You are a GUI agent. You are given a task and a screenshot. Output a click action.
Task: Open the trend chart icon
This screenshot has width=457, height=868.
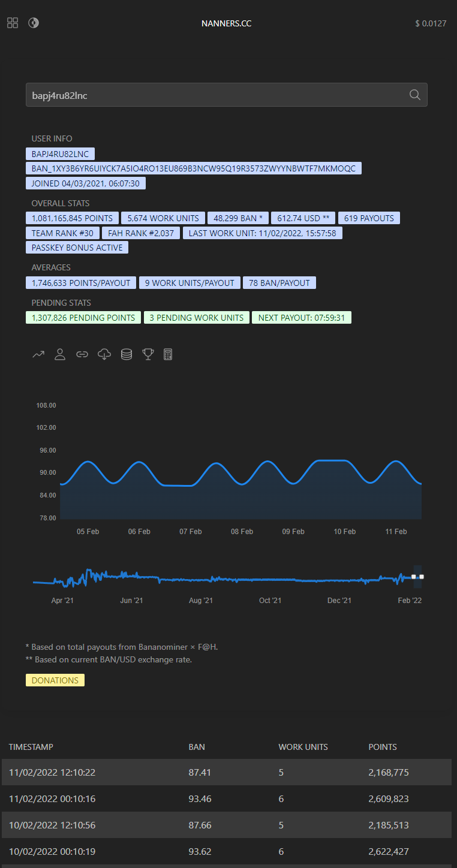click(x=38, y=354)
